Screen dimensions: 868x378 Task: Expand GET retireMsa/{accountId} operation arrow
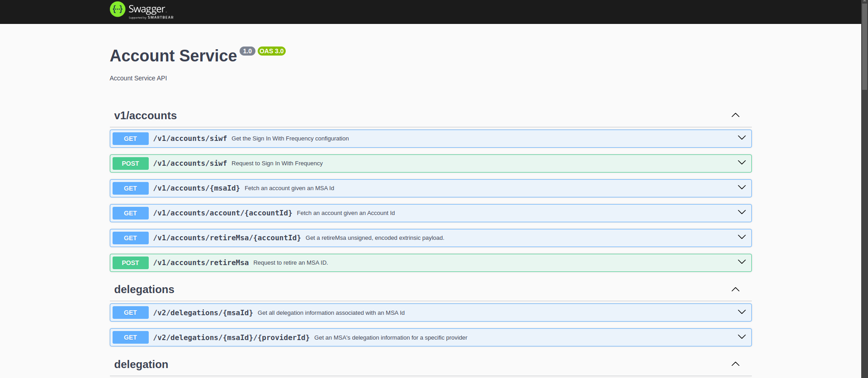pos(742,237)
